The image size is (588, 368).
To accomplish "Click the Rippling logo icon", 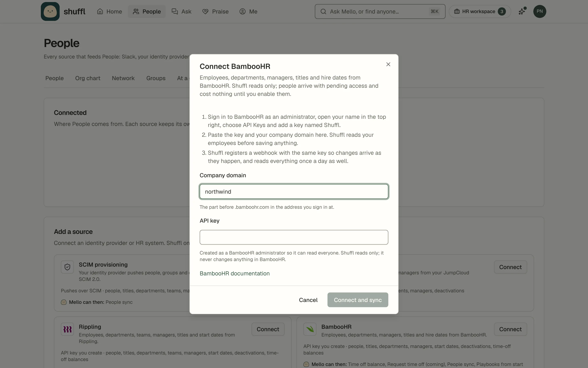I will [67, 329].
